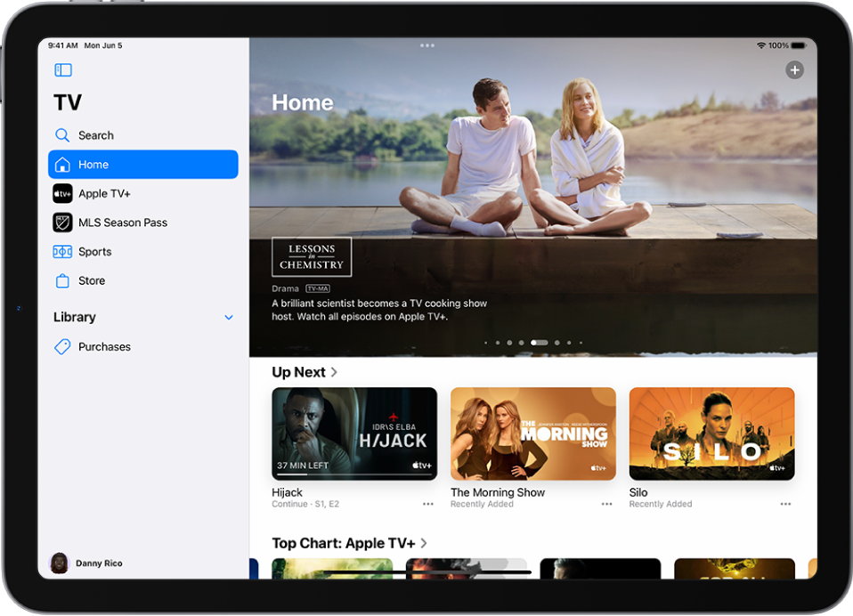Toggle the sidebar visibility control
The image size is (853, 616).
pyautogui.click(x=62, y=69)
